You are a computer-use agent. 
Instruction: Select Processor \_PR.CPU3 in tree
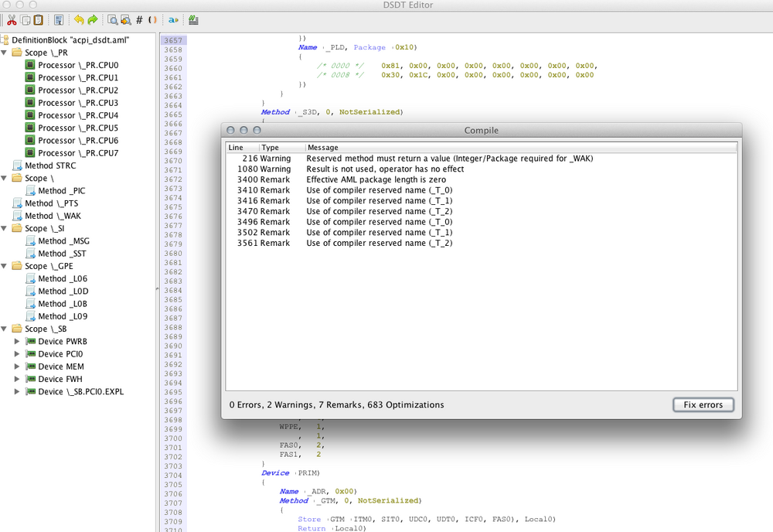[77, 103]
